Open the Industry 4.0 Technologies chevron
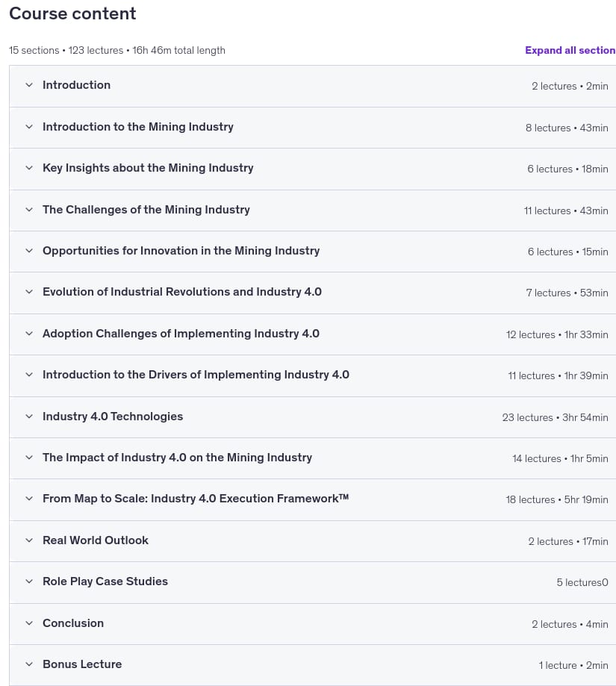Viewport: 616px width, 686px height. (x=29, y=417)
